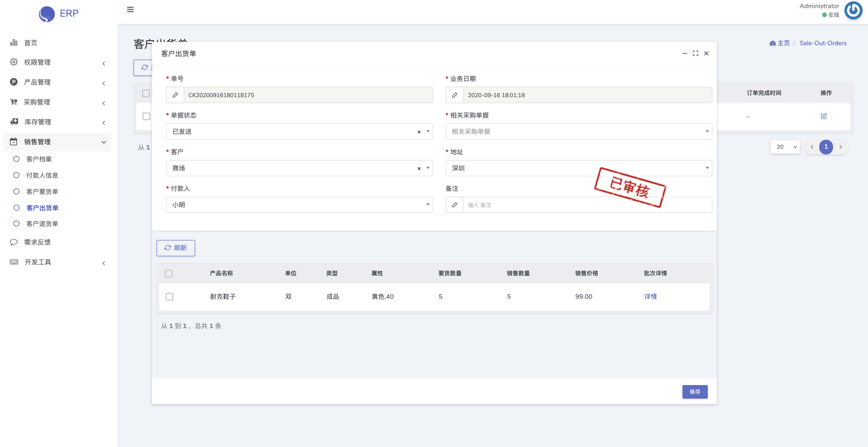
Task: Check the background orders table row checkbox
Action: [x=146, y=117]
